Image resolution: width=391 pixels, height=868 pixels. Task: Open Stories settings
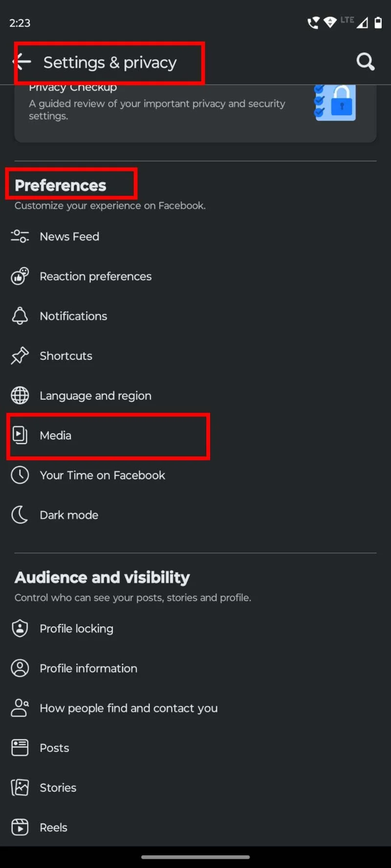(x=58, y=788)
